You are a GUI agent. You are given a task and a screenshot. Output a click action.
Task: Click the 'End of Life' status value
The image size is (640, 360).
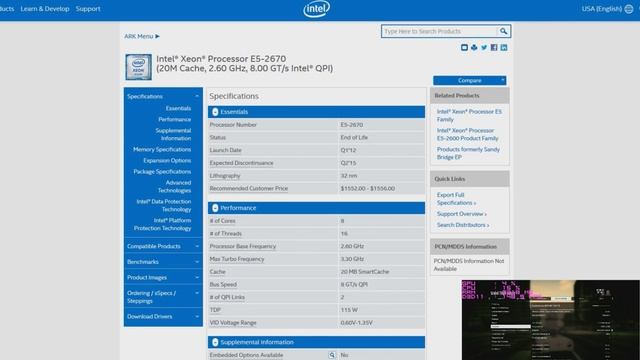(x=354, y=138)
